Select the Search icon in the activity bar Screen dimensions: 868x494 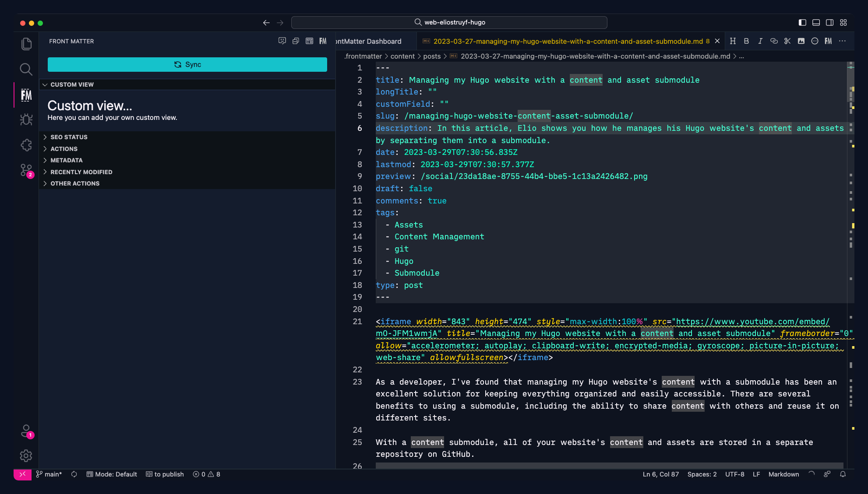click(26, 69)
